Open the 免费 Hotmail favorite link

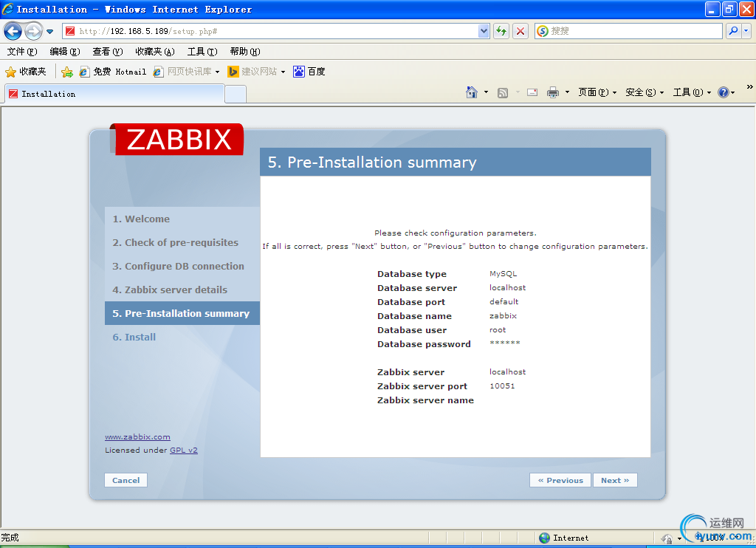pos(113,72)
